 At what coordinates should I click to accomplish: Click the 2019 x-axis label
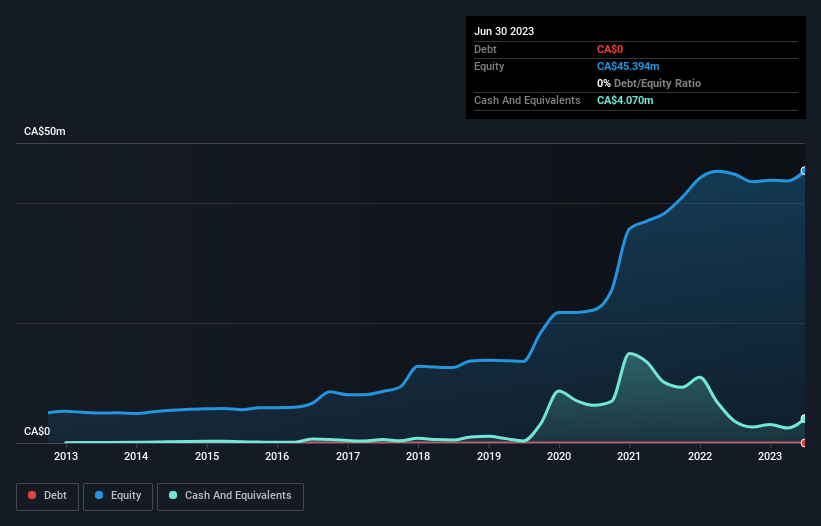click(489, 456)
